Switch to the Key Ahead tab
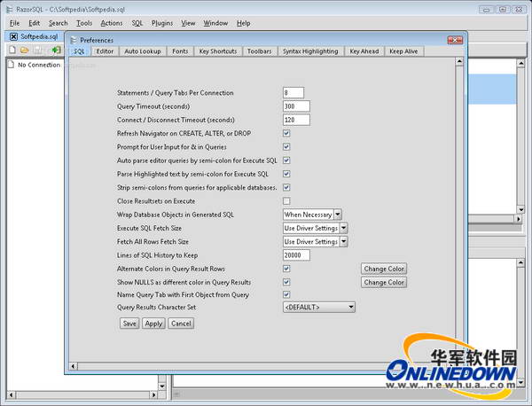The image size is (532, 406). point(364,51)
